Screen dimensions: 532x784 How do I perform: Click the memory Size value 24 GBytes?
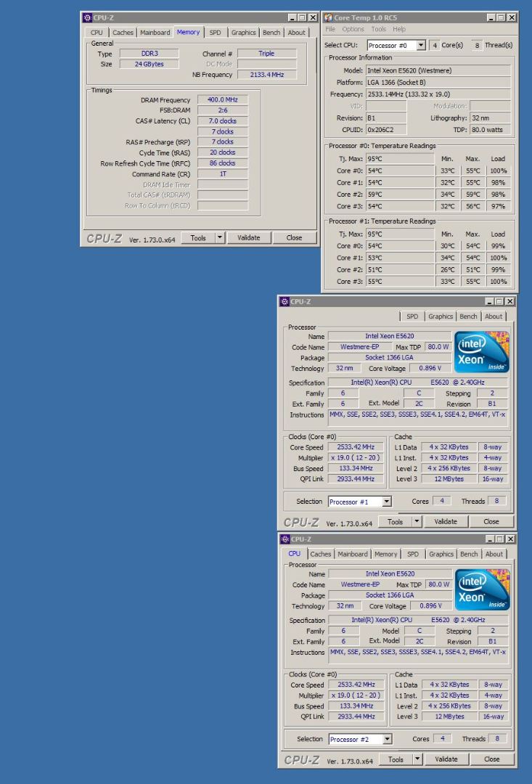149,64
